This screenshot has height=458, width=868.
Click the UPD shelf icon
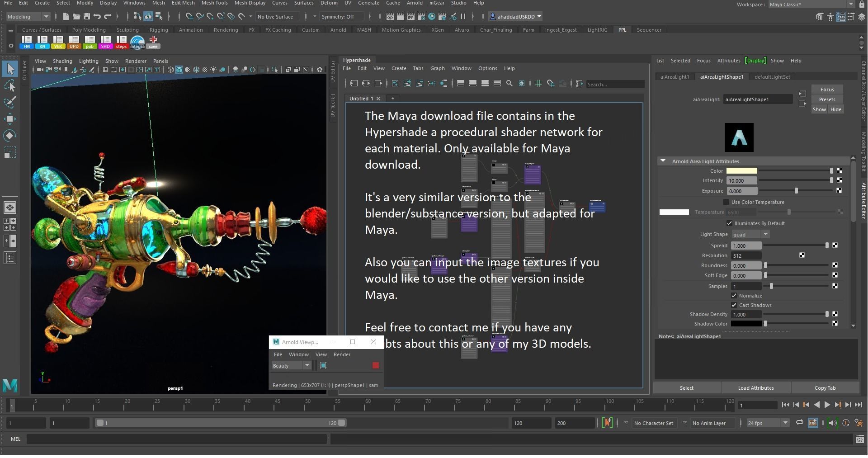tap(74, 42)
